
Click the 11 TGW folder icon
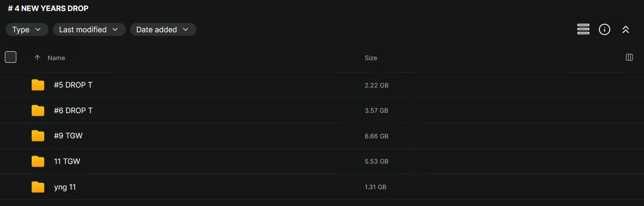point(38,161)
